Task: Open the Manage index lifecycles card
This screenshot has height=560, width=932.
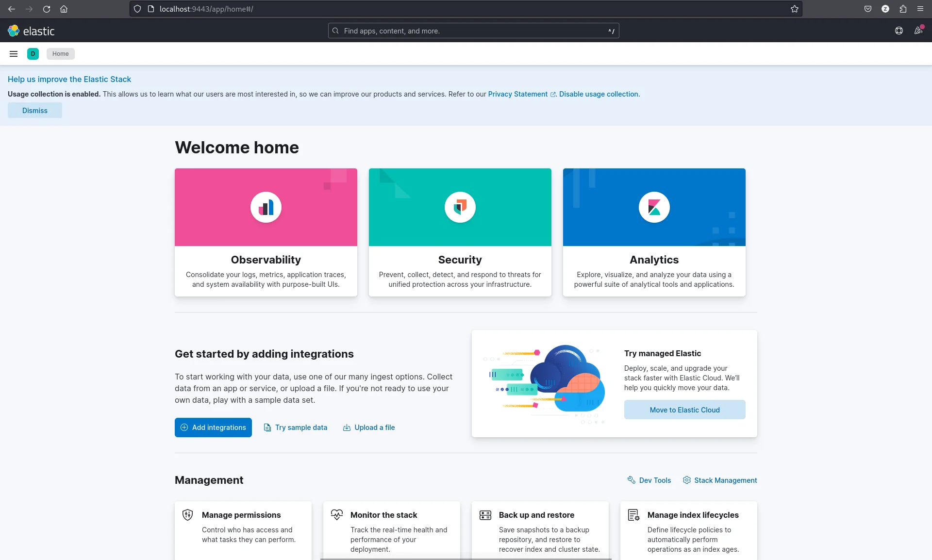Action: pyautogui.click(x=689, y=530)
